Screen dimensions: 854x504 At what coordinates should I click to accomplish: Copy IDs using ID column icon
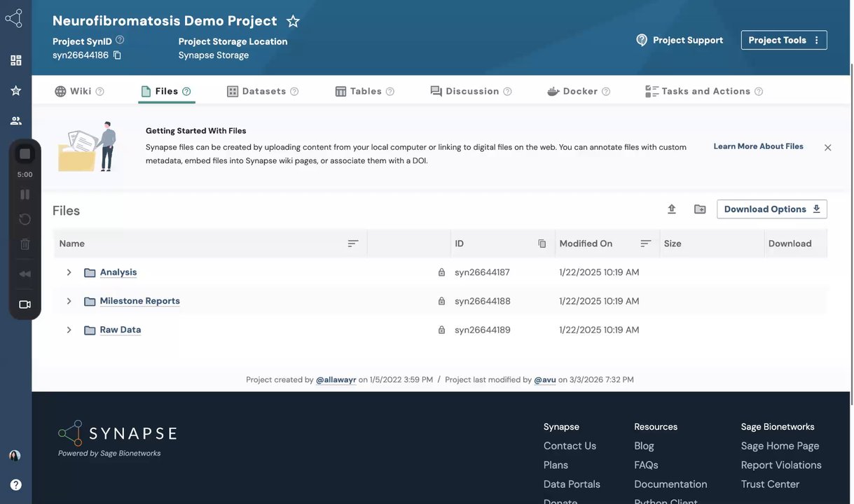542,244
